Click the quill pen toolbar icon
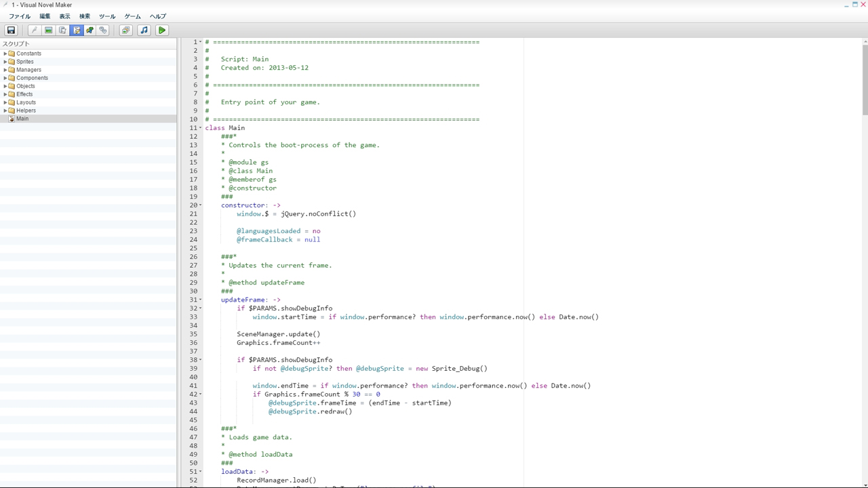The image size is (868, 488). 34,30
